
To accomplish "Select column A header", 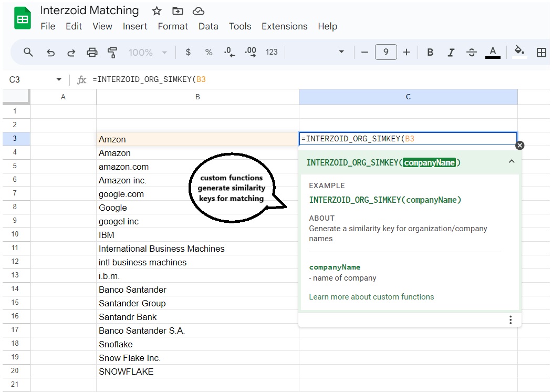I will 63,97.
